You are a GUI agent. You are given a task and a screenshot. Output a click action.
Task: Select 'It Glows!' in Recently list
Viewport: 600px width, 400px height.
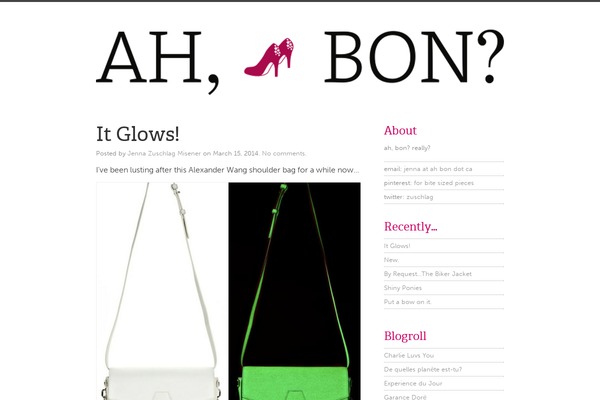pyautogui.click(x=397, y=246)
